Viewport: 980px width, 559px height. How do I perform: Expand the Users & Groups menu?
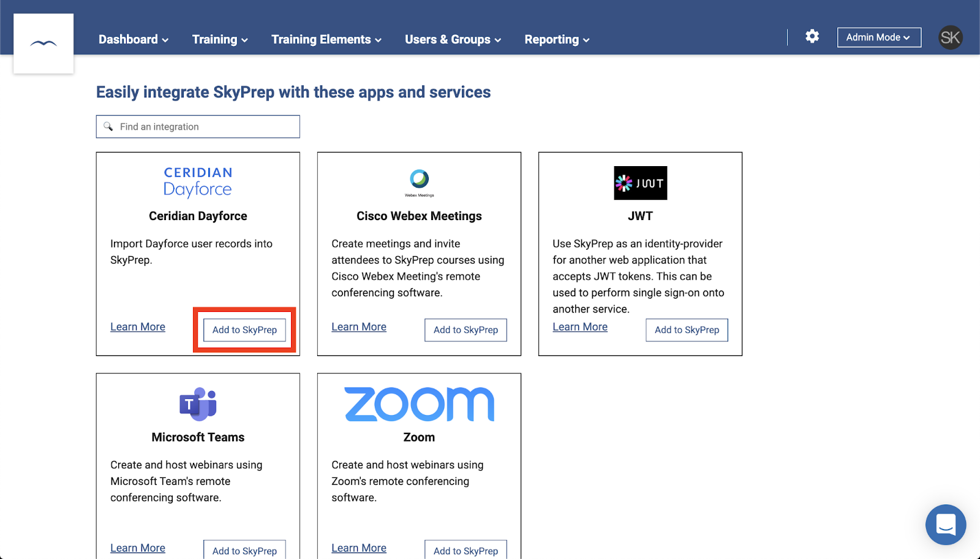[x=453, y=39]
